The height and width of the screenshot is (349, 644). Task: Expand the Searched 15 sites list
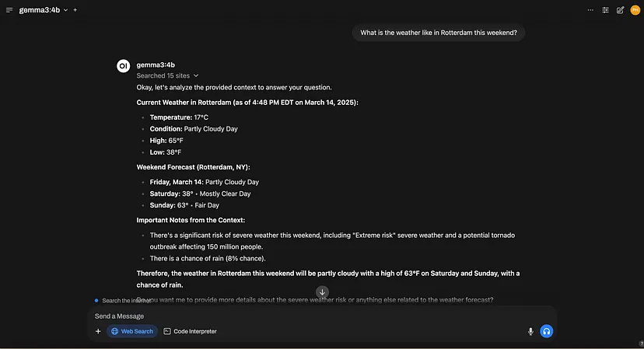click(x=167, y=75)
